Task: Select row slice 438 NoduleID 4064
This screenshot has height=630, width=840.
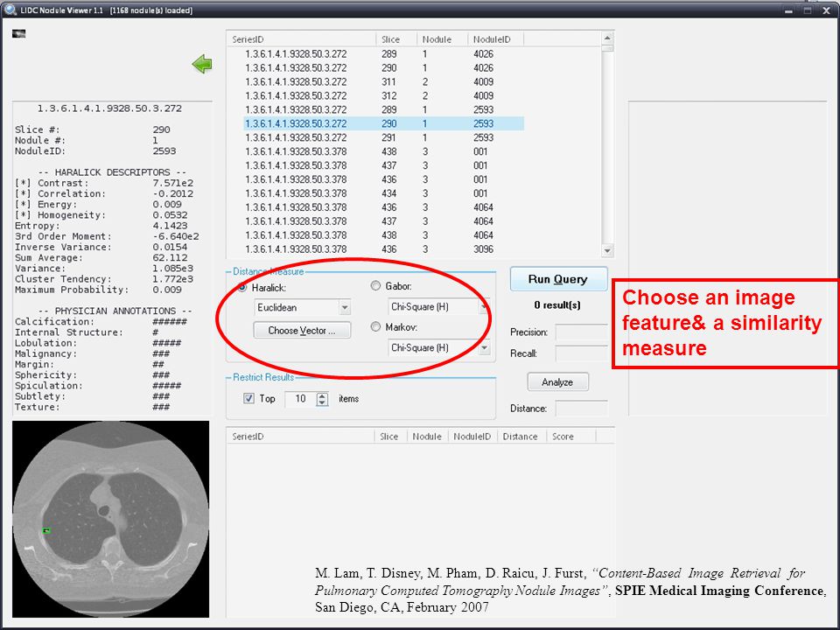Action: (383, 235)
